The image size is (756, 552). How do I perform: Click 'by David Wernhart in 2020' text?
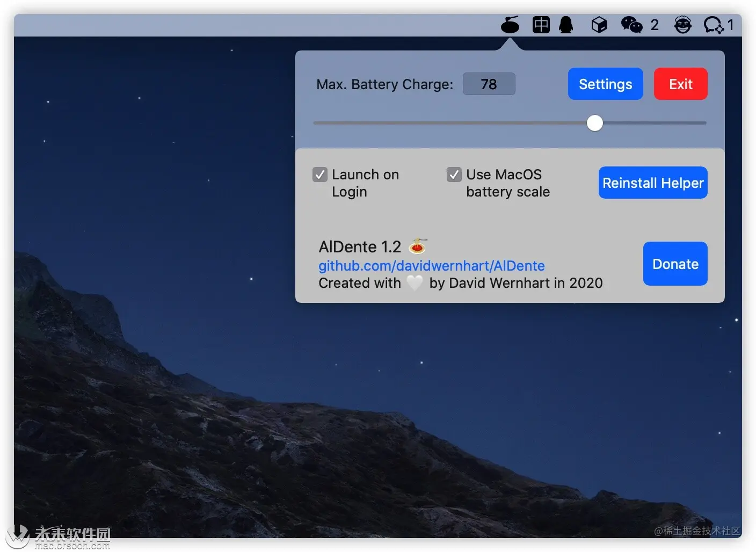click(x=515, y=283)
